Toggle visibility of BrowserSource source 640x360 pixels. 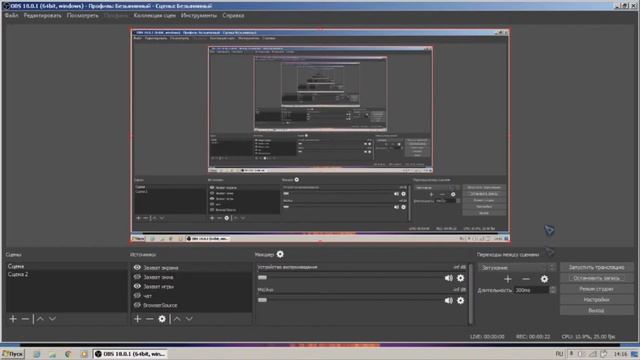point(137,305)
